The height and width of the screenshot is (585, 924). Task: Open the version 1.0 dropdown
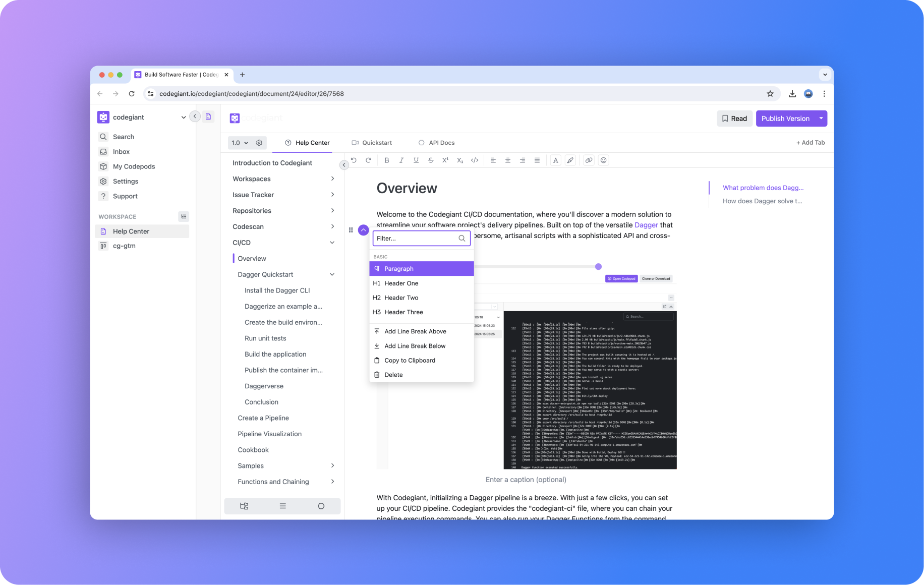click(x=240, y=143)
